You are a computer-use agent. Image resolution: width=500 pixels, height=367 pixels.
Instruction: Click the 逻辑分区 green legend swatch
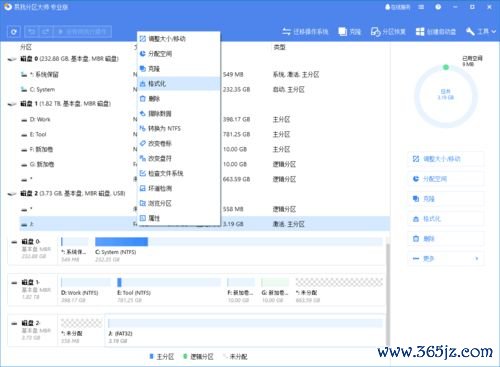click(185, 357)
